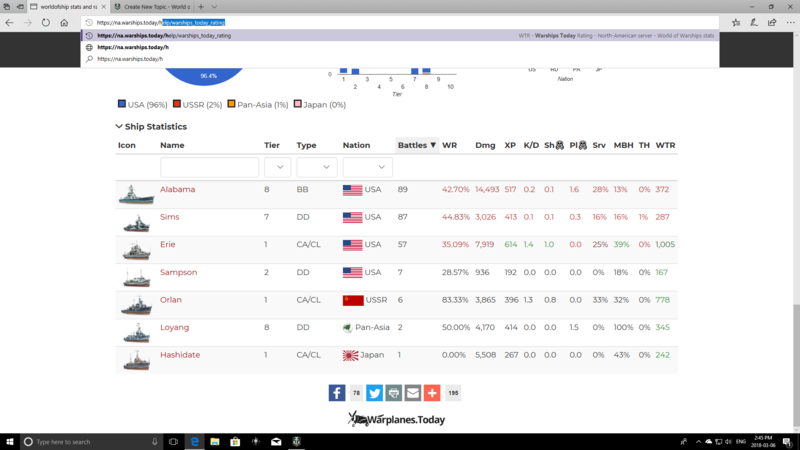Image resolution: width=800 pixels, height=450 pixels.
Task: Expand the Nation filter dropdown
Action: click(367, 167)
